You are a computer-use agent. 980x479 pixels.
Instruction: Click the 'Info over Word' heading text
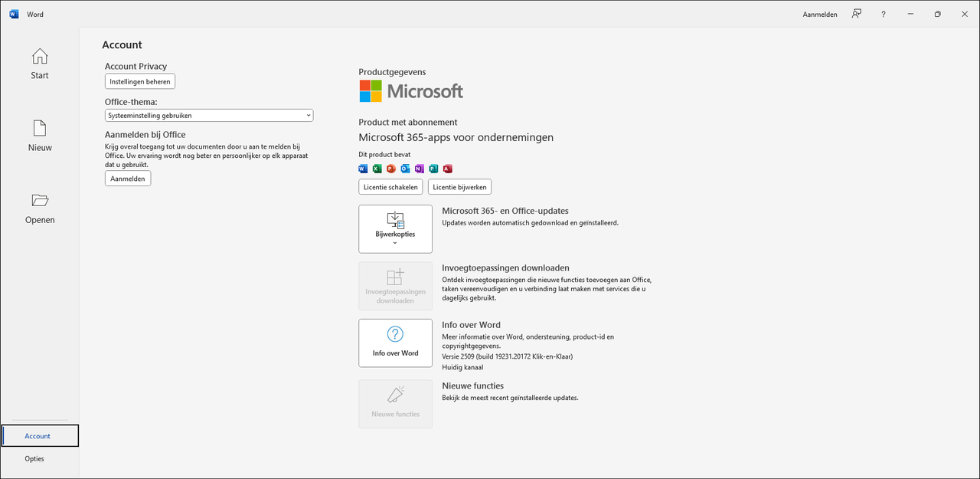point(471,325)
